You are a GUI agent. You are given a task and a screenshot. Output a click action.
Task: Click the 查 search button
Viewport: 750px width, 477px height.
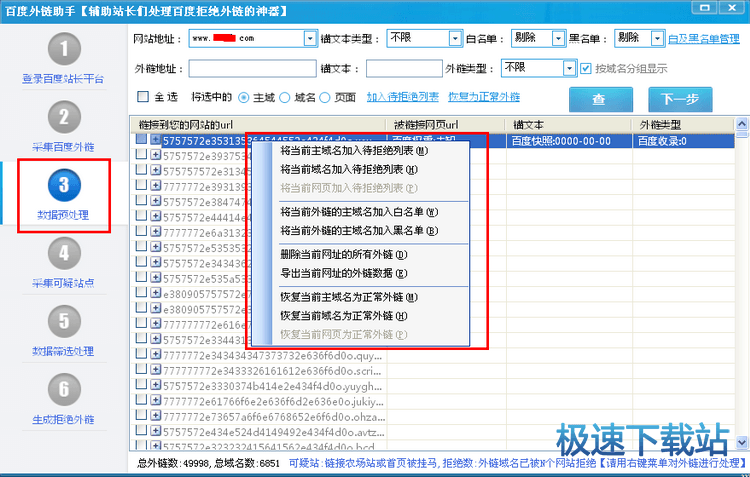601,100
